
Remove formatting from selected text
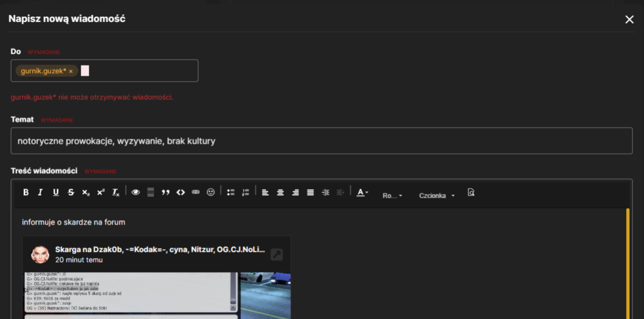116,193
